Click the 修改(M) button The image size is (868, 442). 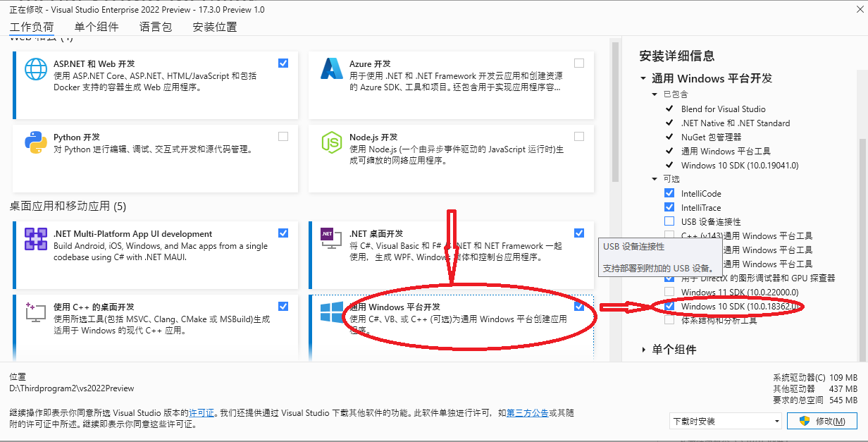pyautogui.click(x=822, y=421)
